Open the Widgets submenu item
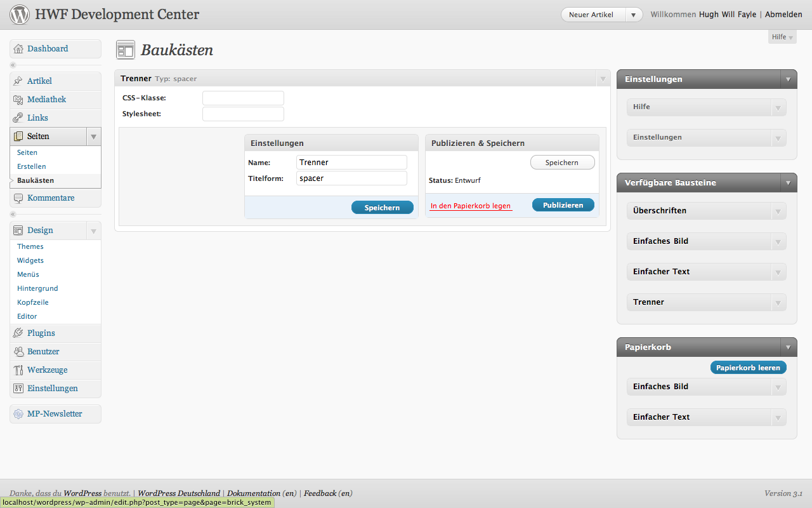This screenshot has width=812, height=508. [30, 260]
